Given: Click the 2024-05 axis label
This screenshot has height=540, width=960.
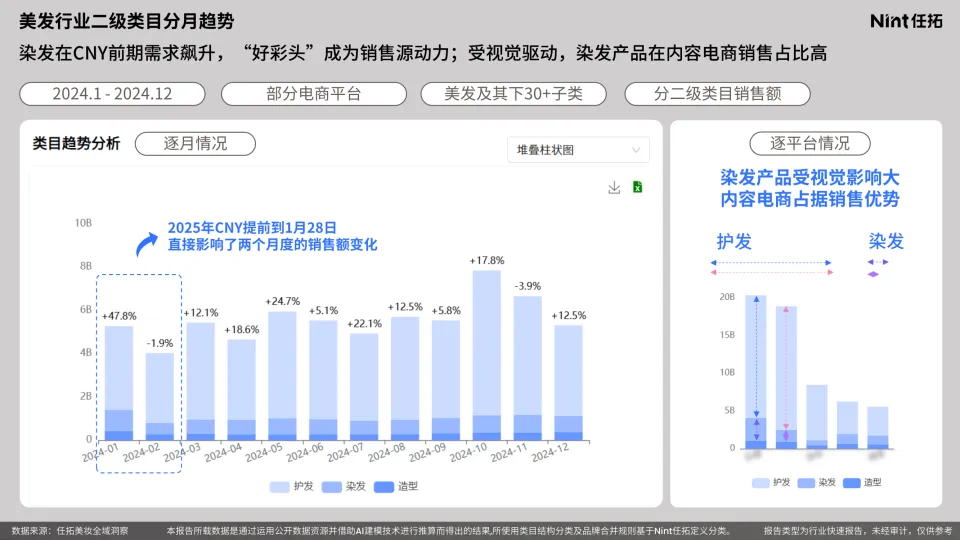Looking at the screenshot, I should (x=264, y=452).
